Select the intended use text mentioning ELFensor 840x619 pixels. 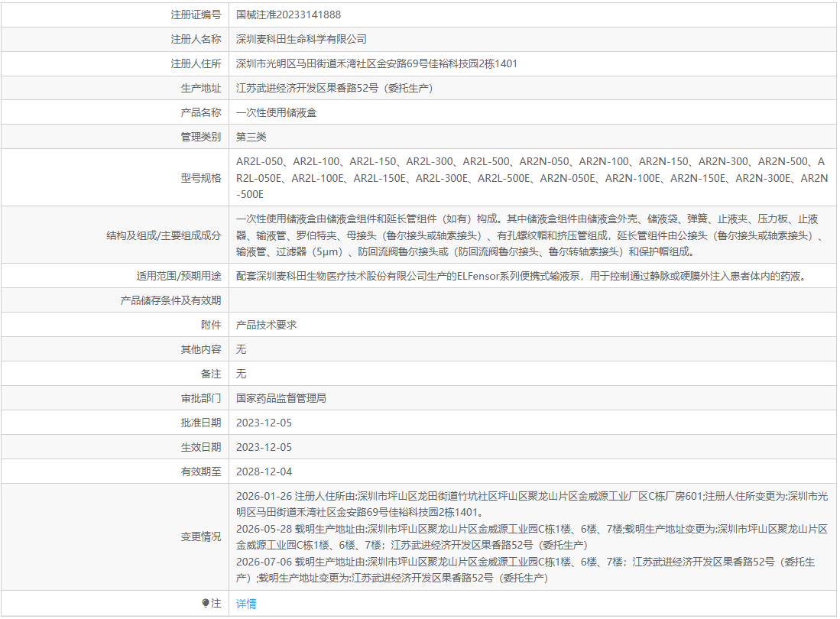pos(521,276)
